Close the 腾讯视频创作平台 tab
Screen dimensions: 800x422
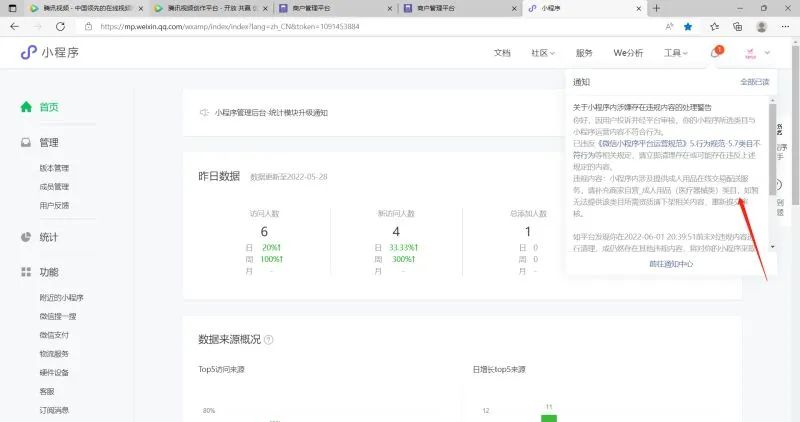click(x=266, y=9)
